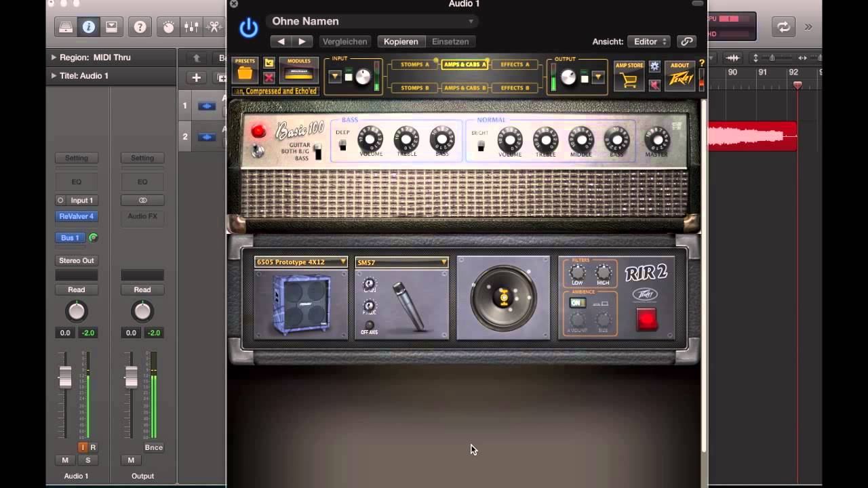Click the yellow question mark help icon
This screenshot has height=488, width=868.
(x=702, y=63)
